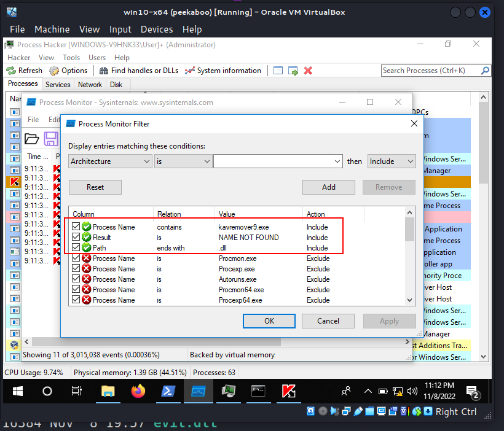Click the Reset button in the filter dialog
Screen dimensions: 504x431
tap(95, 187)
